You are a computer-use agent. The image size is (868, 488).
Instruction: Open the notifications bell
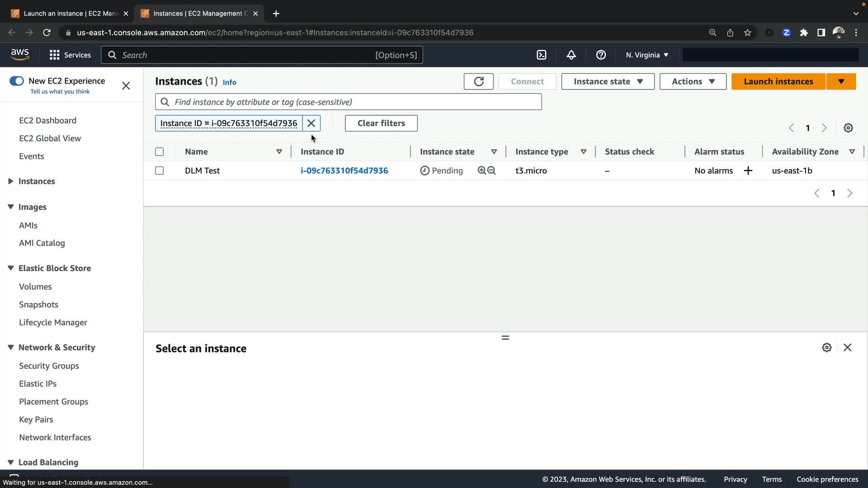[571, 55]
